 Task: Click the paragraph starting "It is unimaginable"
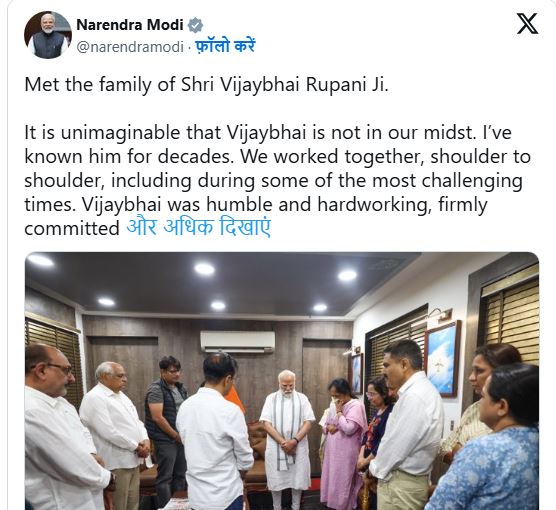click(x=278, y=180)
